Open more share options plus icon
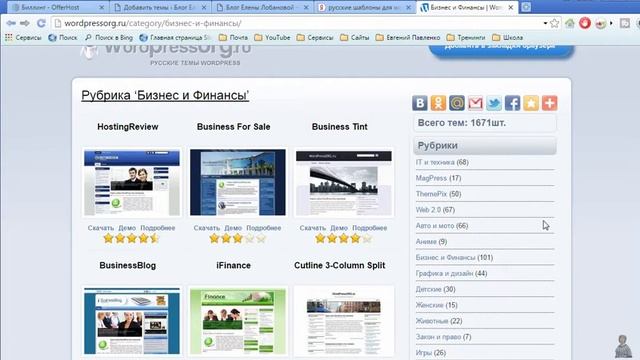 coord(549,103)
